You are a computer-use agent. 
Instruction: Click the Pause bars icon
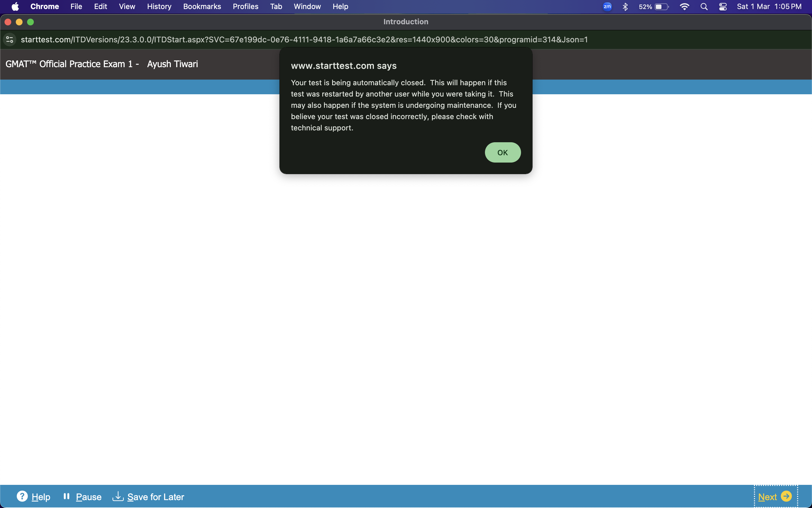click(x=67, y=496)
